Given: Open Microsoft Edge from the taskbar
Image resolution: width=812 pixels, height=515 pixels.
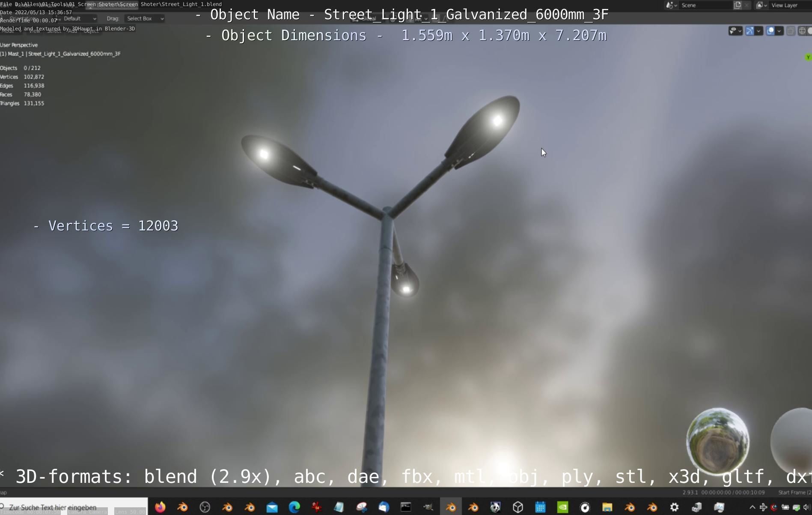Looking at the screenshot, I should tap(294, 507).
